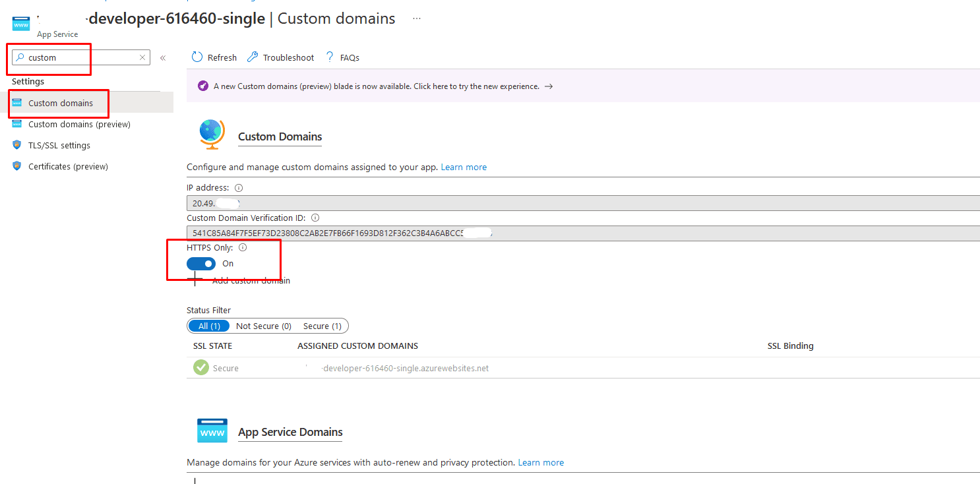Open Custom domains (preview) menu item

79,124
